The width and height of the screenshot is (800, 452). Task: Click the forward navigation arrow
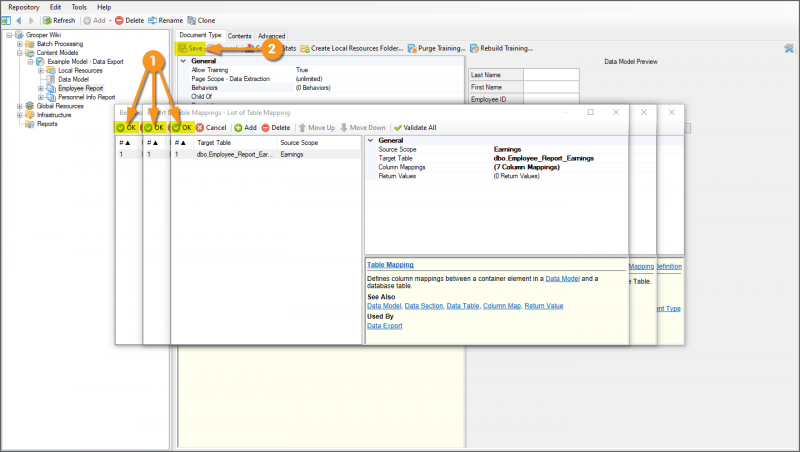tap(31, 20)
